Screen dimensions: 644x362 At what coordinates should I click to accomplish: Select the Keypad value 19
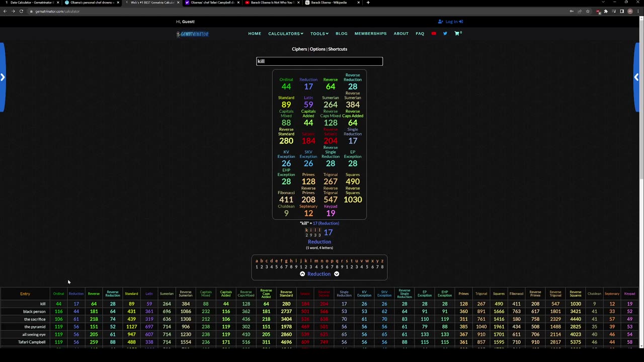coord(331,213)
